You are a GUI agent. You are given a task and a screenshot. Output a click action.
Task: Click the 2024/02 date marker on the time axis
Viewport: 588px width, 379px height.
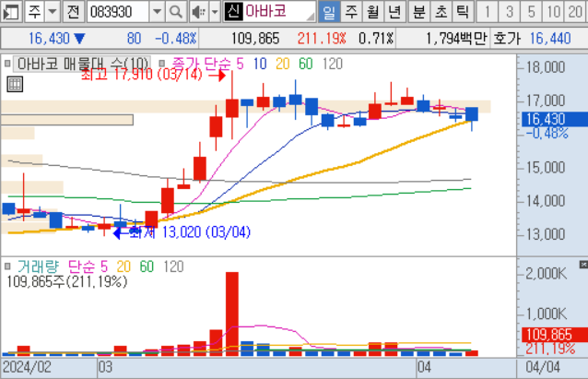[27, 367]
